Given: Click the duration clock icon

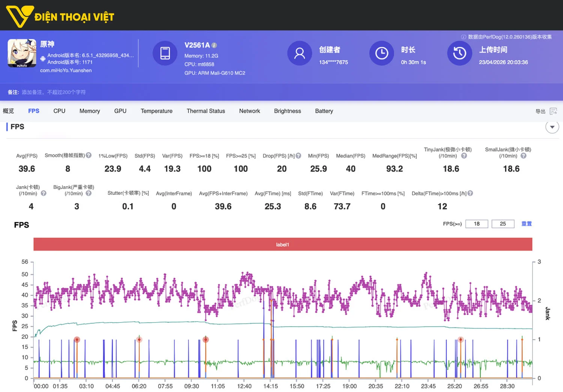Looking at the screenshot, I should (381, 53).
